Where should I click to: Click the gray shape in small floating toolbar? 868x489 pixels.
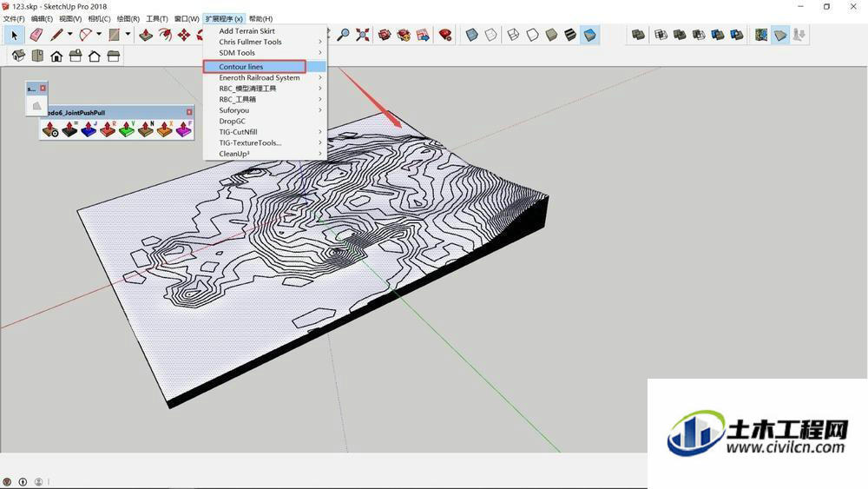(36, 105)
